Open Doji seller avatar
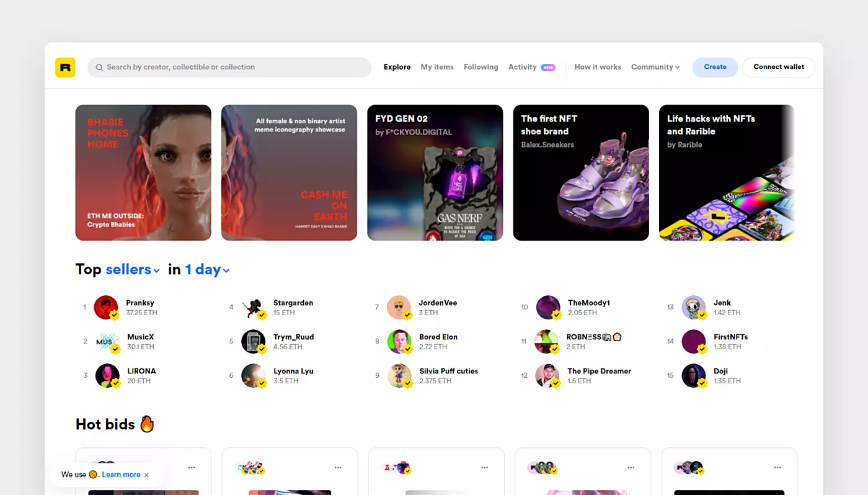This screenshot has width=868, height=495. tap(694, 376)
